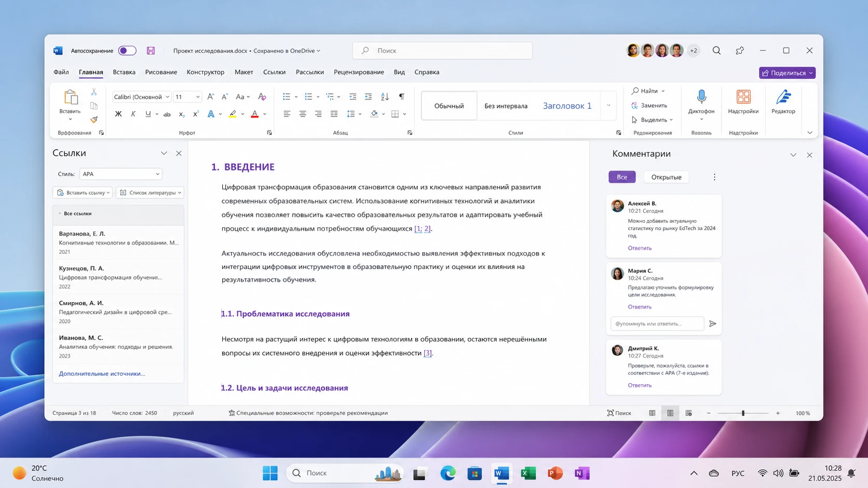The image size is (868, 488).
Task: Apply bulleted list formatting
Action: (x=287, y=97)
